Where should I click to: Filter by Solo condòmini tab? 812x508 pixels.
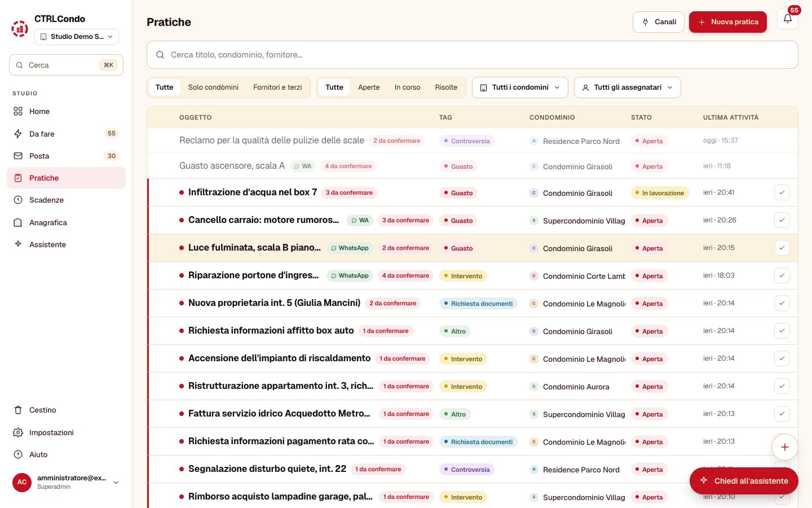213,87
